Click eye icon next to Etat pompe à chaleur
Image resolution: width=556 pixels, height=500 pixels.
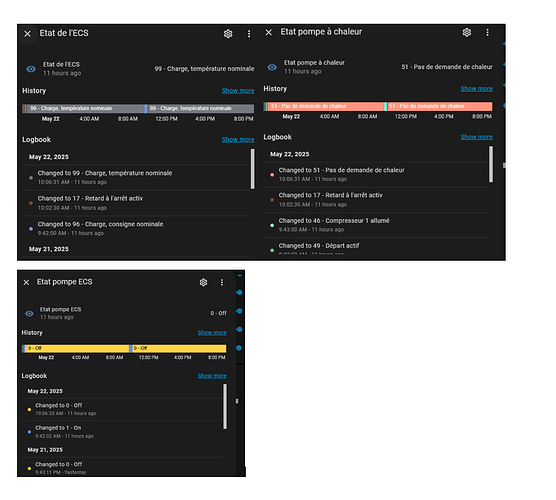coord(272,67)
